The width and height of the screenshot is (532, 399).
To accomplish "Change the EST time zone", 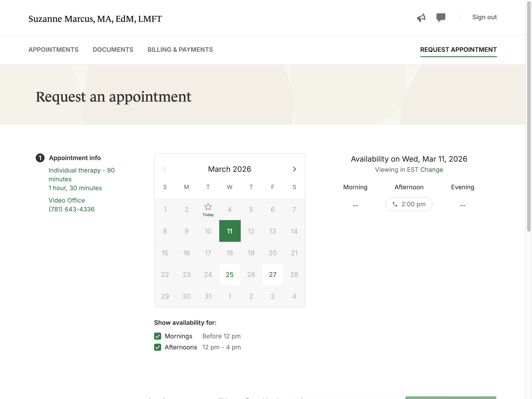I will [x=431, y=170].
